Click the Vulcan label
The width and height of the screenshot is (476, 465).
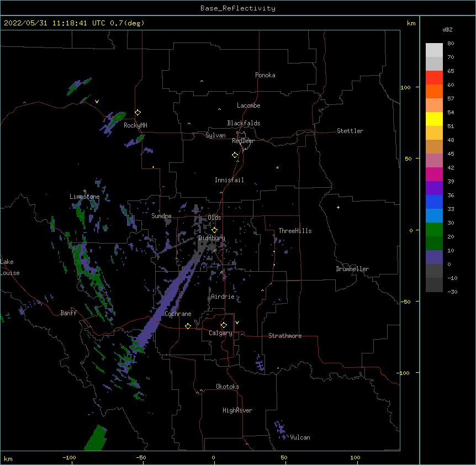coord(300,437)
